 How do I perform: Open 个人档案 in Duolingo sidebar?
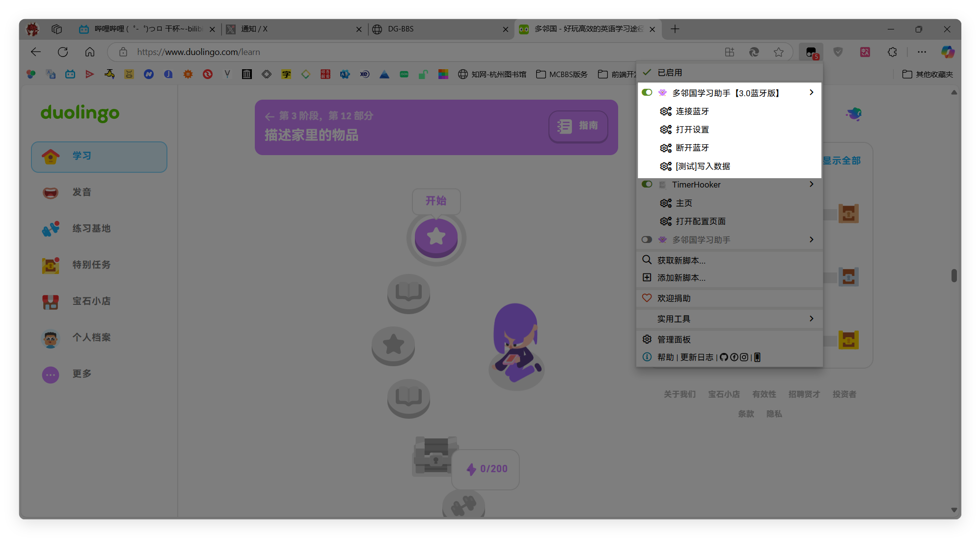99,338
